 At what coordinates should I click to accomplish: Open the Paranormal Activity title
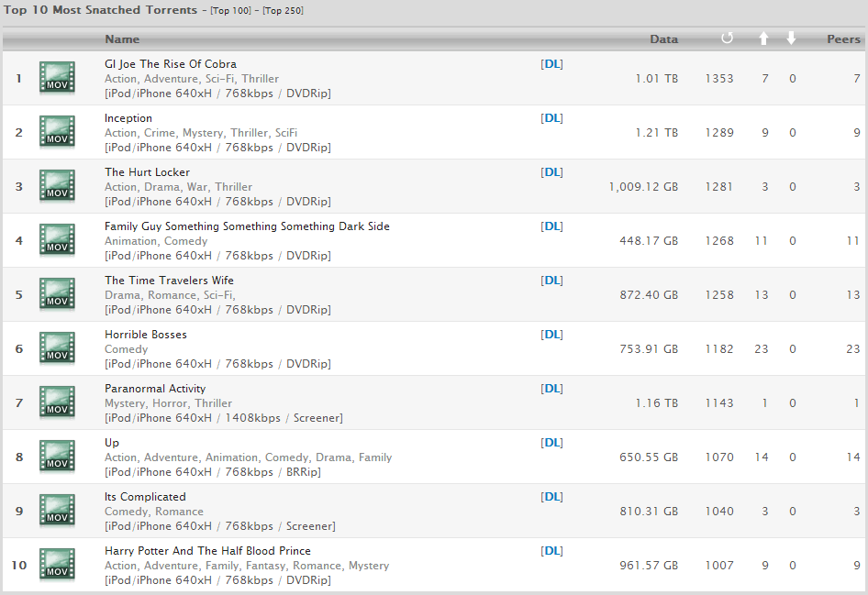(155, 389)
